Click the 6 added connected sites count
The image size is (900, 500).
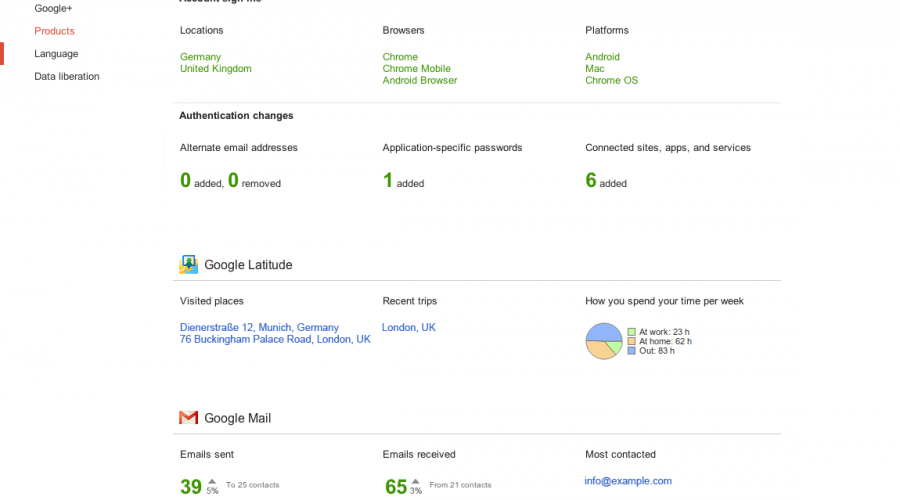tap(606, 181)
